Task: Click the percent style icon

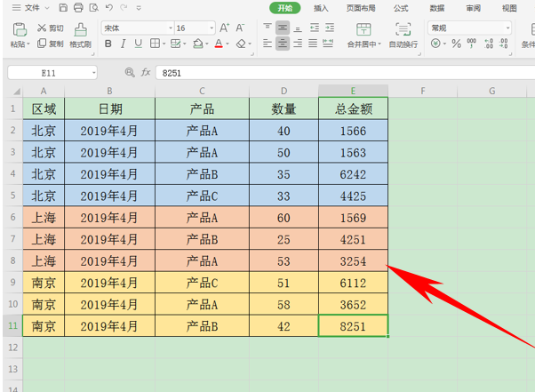Action: [x=456, y=44]
